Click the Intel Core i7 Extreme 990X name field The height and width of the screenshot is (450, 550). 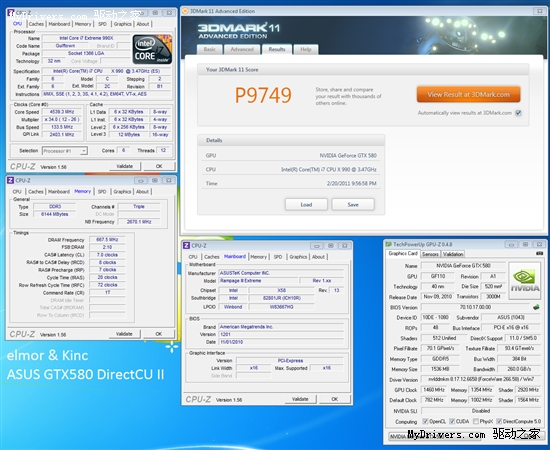[86, 38]
